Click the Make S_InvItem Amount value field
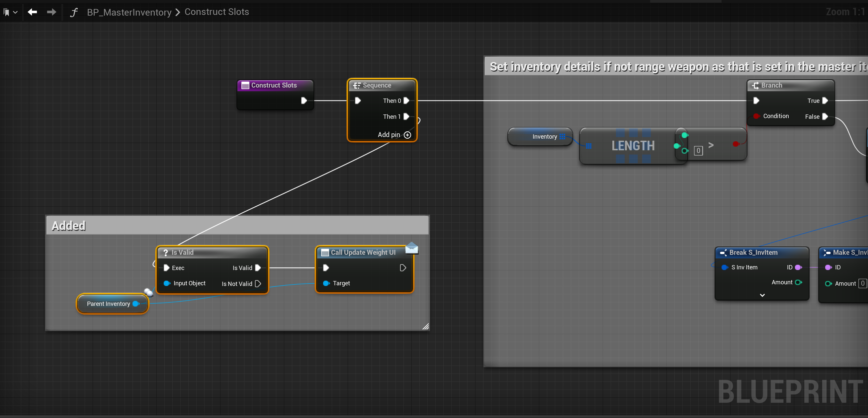This screenshot has width=868, height=418. [x=862, y=283]
